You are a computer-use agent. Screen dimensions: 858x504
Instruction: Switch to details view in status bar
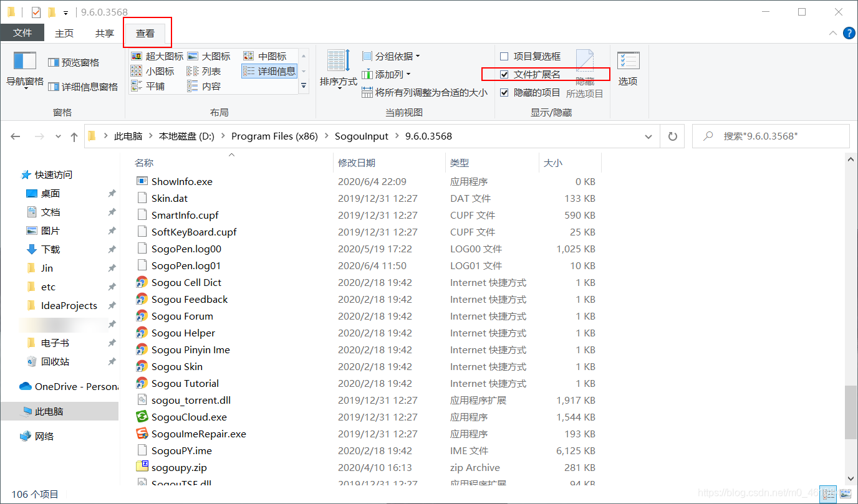click(828, 493)
